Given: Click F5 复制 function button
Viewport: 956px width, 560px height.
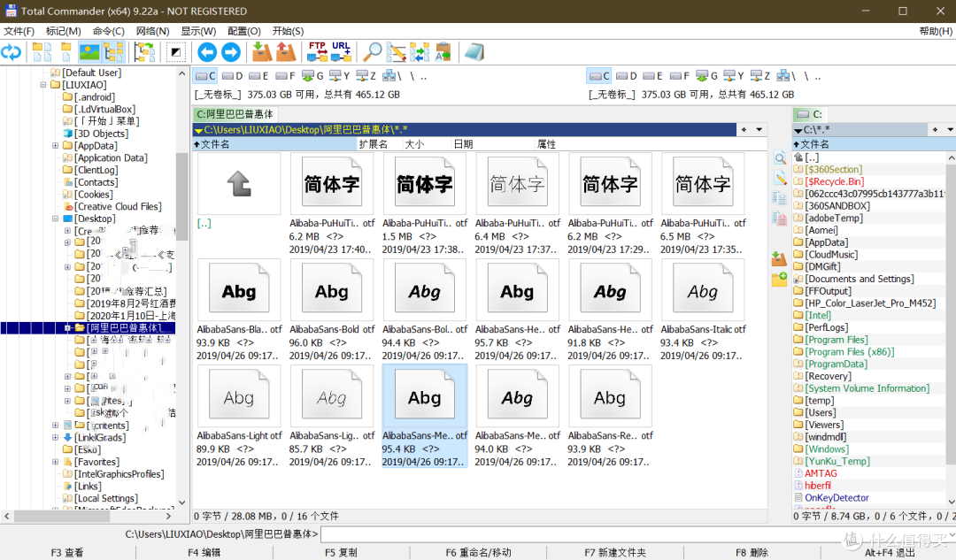Looking at the screenshot, I should [x=341, y=553].
